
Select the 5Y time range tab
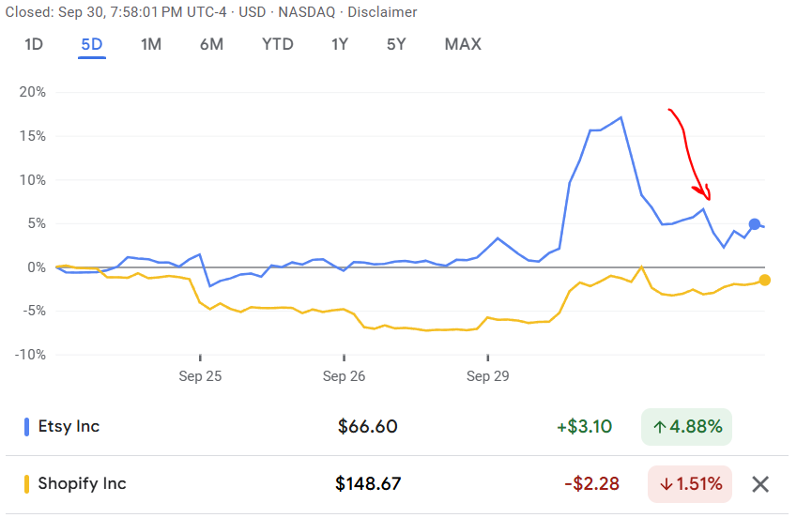pyautogui.click(x=397, y=44)
